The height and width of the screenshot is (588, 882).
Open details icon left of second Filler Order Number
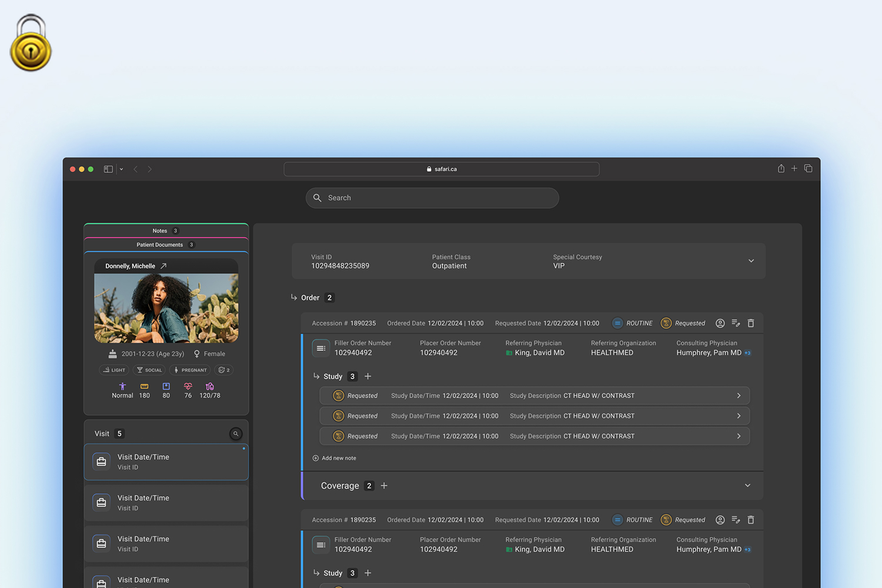coord(320,545)
